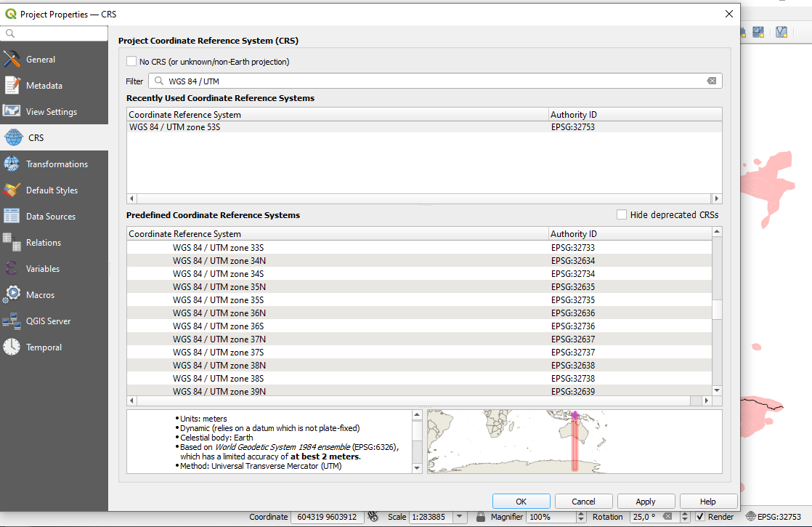Click Coordinate Reference System header in recent list
This screenshot has height=527, width=812.
pyautogui.click(x=338, y=115)
